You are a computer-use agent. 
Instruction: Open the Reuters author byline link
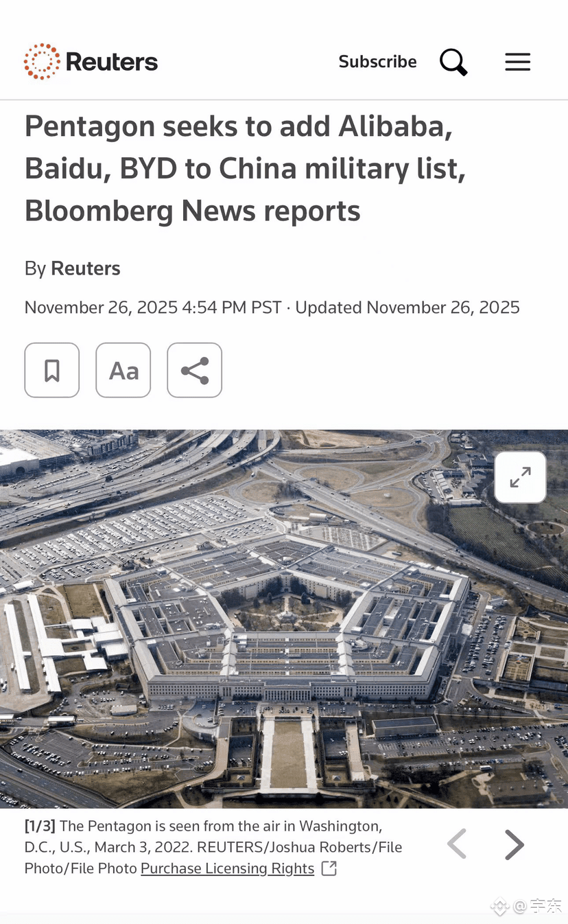[x=86, y=268]
